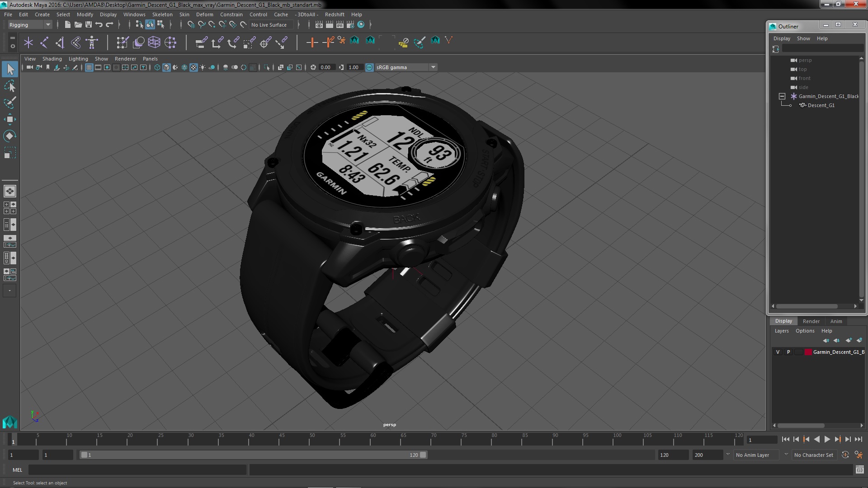Image resolution: width=868 pixels, height=488 pixels.
Task: Switch to the Render layer tab
Action: [x=811, y=321]
